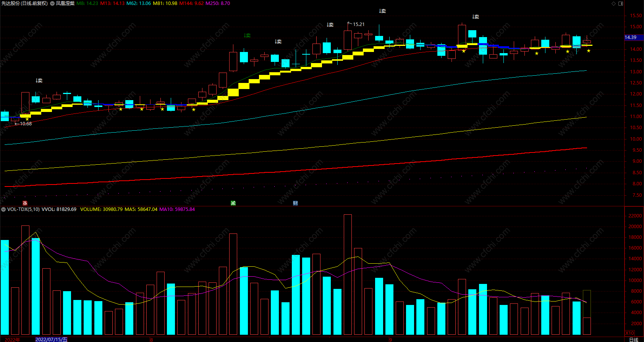Click the blue 财 event marker

295,203
